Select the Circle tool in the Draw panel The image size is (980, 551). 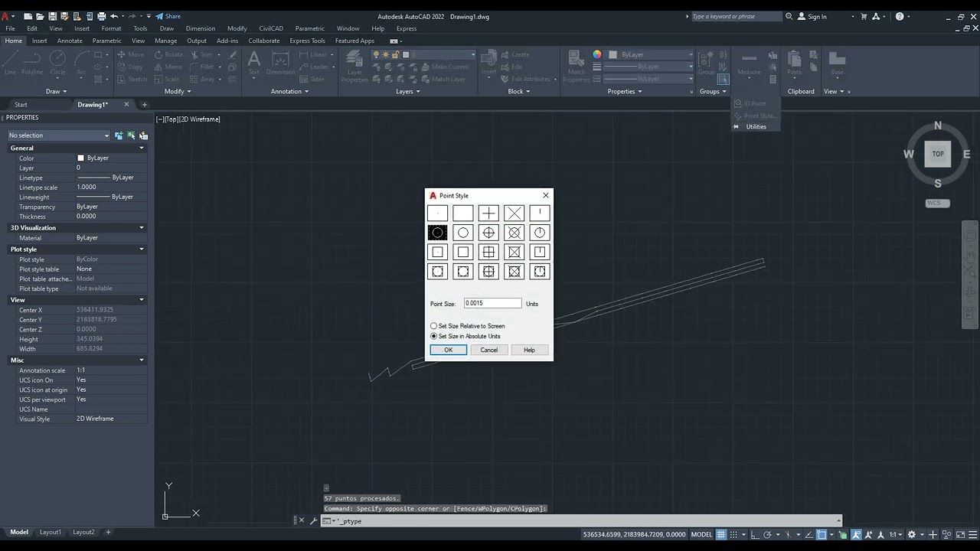pyautogui.click(x=57, y=63)
